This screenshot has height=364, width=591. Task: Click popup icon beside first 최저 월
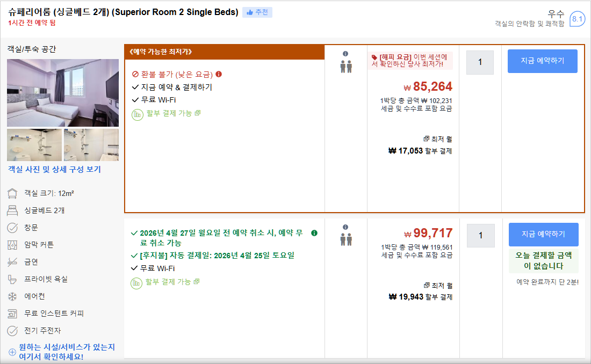tap(426, 139)
